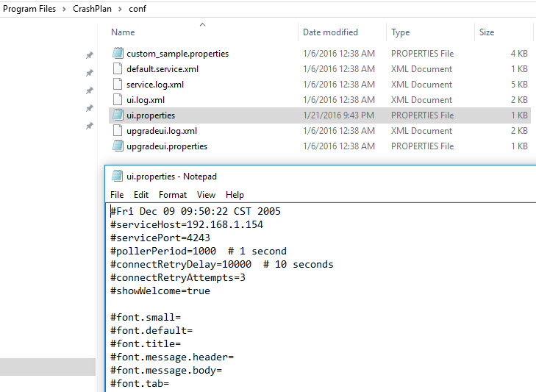Select the upgradeui.log.xml file name
This screenshot has height=392, width=536.
tap(162, 131)
